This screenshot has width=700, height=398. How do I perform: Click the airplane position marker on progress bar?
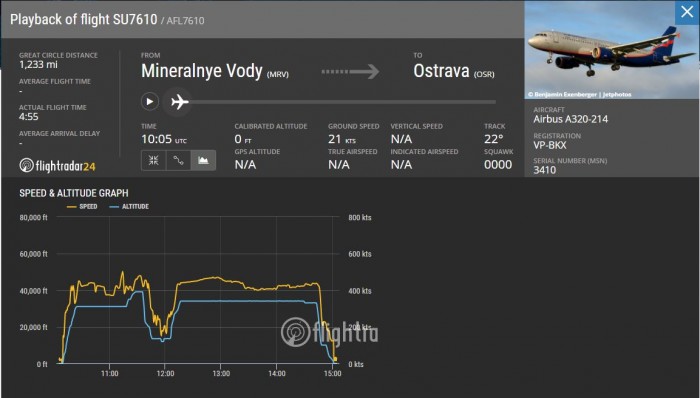click(x=178, y=102)
